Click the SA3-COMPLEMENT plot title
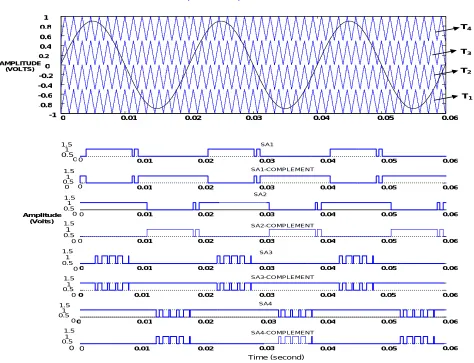 pos(282,277)
